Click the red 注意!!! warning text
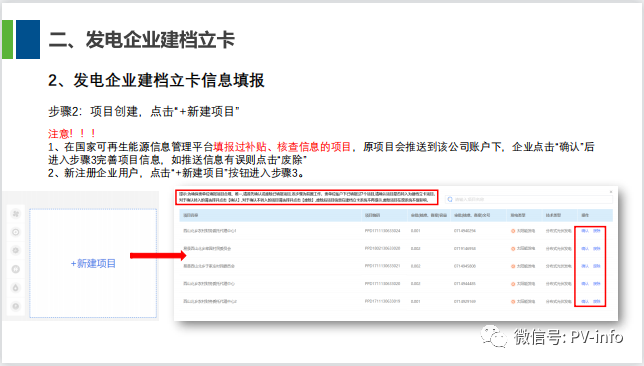Image resolution: width=644 pixels, height=366 pixels. click(x=73, y=134)
